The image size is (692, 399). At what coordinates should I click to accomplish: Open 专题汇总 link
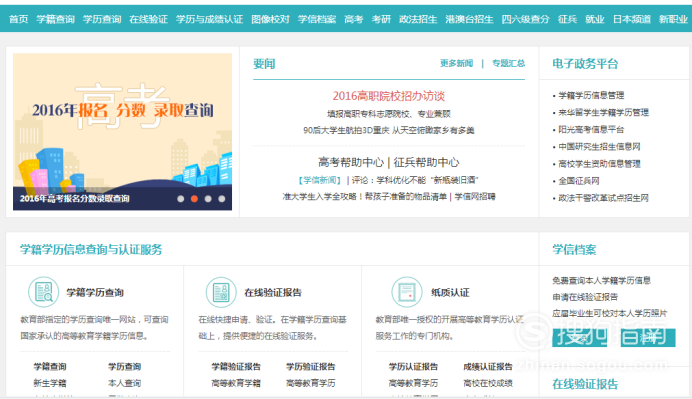(x=508, y=63)
